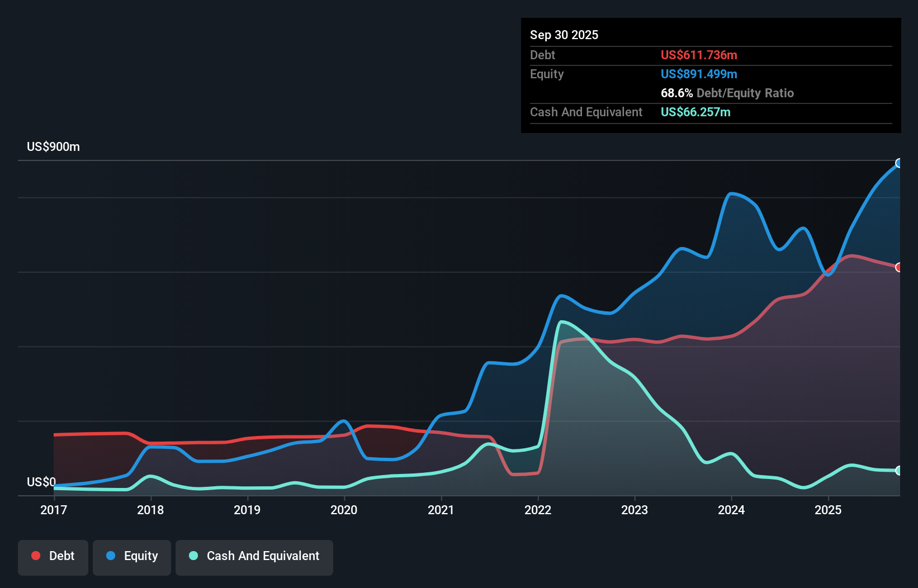Select the 2025 axis label
918x588 pixels.
tap(829, 510)
